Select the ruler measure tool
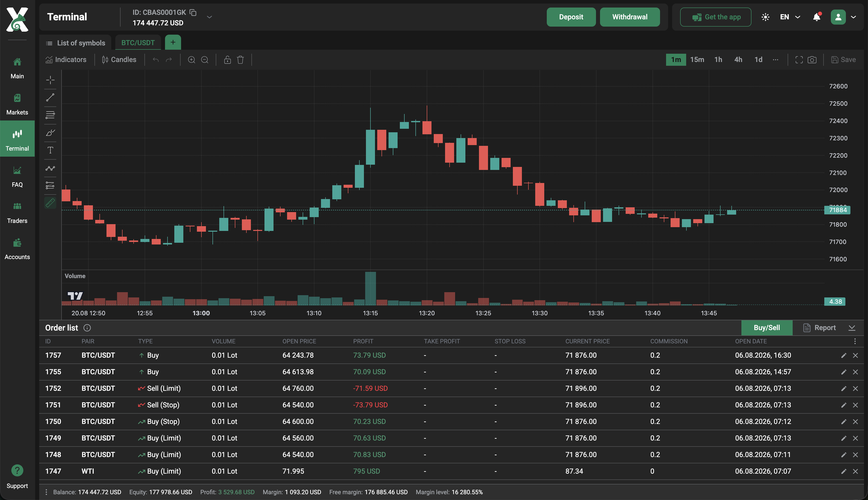This screenshot has width=868, height=500. [50, 203]
